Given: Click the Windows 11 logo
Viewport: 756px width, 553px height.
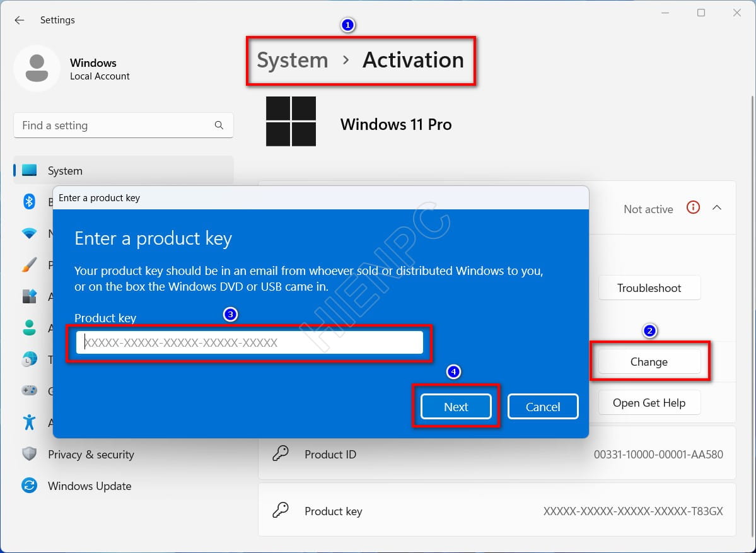Looking at the screenshot, I should [291, 121].
